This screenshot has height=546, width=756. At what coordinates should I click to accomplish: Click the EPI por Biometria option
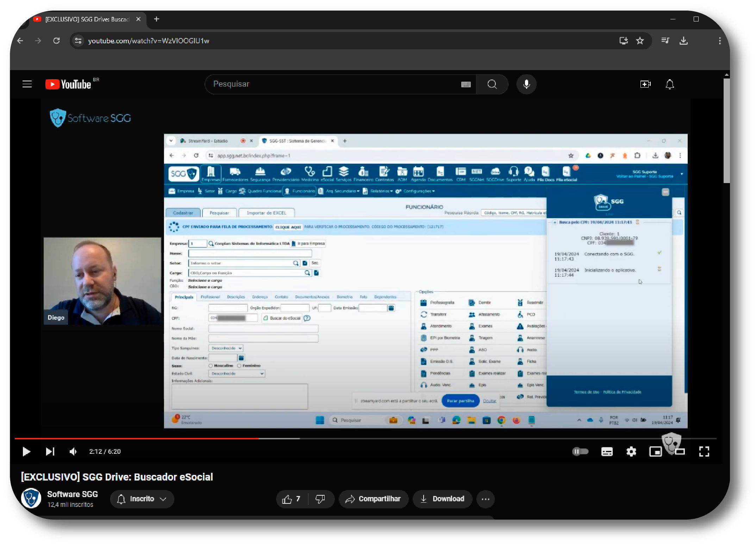(x=441, y=338)
